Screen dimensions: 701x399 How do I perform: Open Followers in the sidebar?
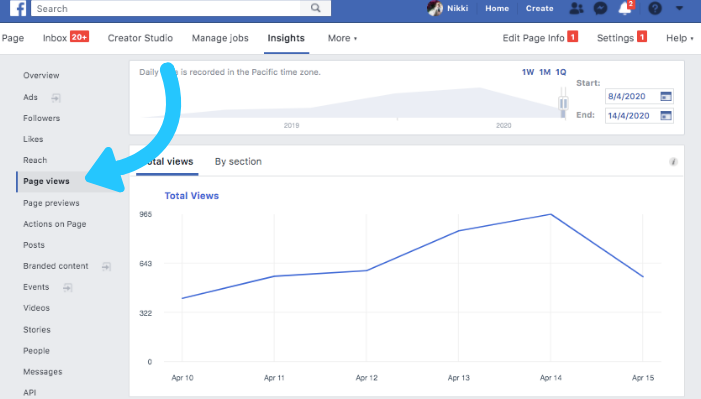[42, 118]
